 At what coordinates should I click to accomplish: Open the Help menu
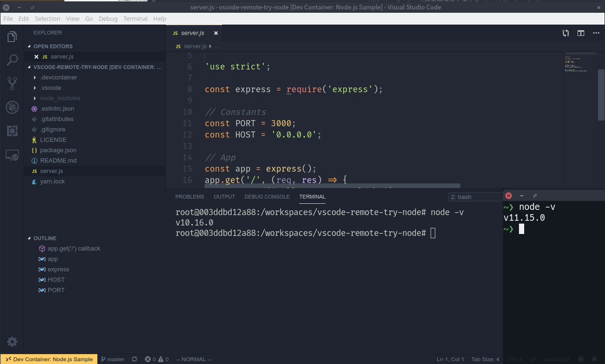point(159,19)
